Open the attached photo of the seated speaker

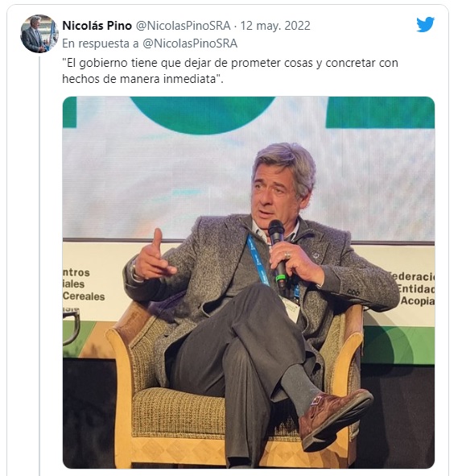tap(249, 283)
